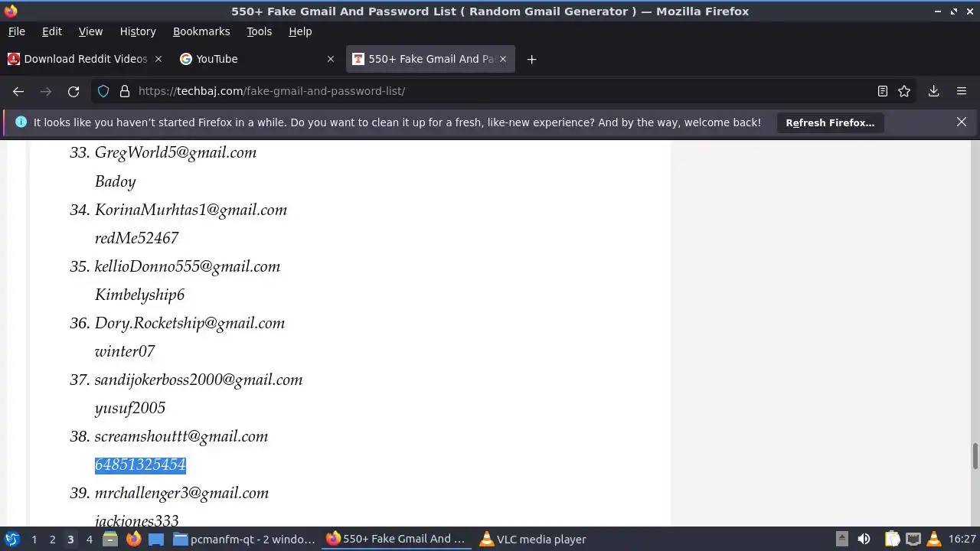The width and height of the screenshot is (980, 551).
Task: Switch to the Download Reddit Videos tab
Action: [x=84, y=59]
